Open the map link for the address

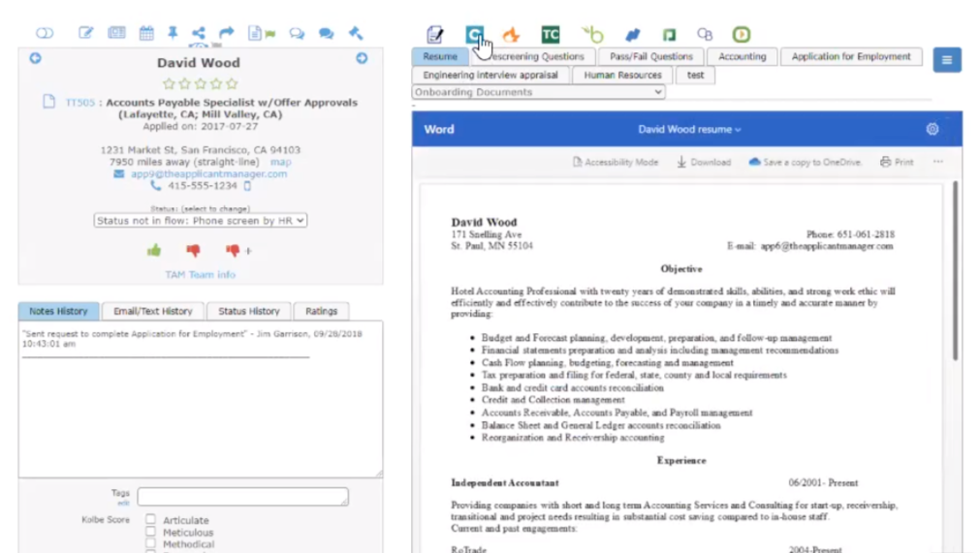tap(281, 162)
